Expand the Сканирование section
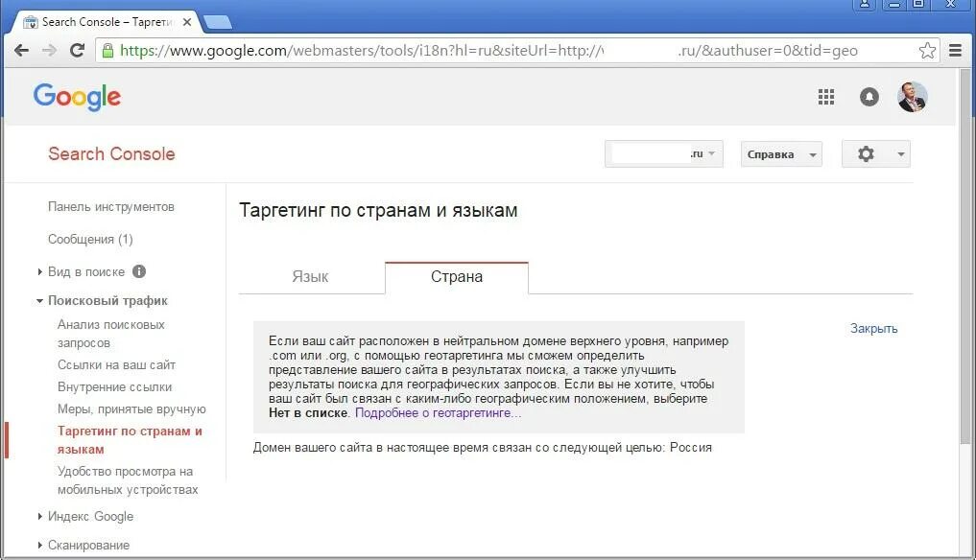Screen dimensions: 976x560 coord(40,545)
